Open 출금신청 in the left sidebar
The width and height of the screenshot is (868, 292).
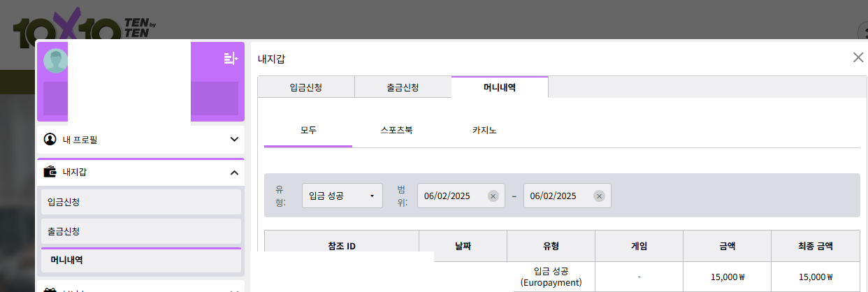tap(140, 231)
